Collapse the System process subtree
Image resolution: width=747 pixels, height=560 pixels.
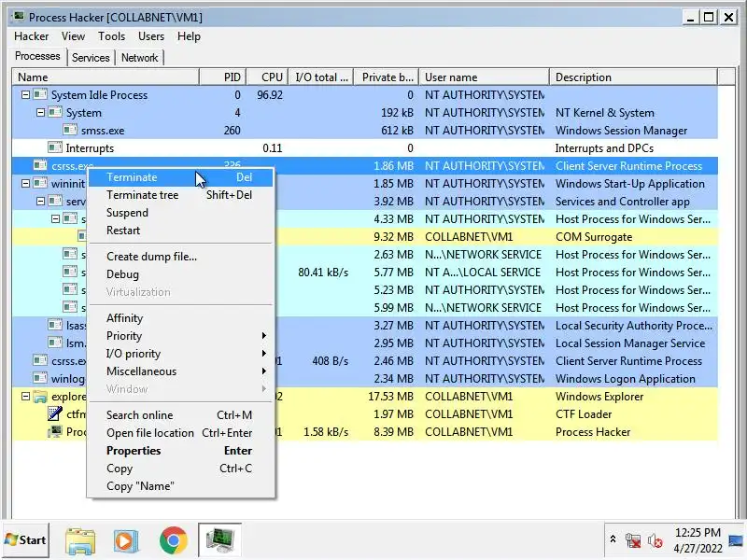click(40, 112)
